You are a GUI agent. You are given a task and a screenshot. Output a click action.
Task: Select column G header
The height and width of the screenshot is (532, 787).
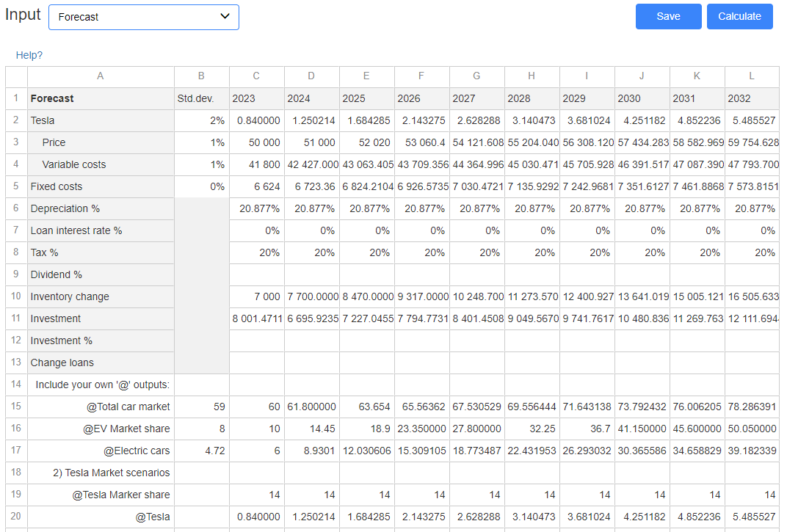point(476,76)
